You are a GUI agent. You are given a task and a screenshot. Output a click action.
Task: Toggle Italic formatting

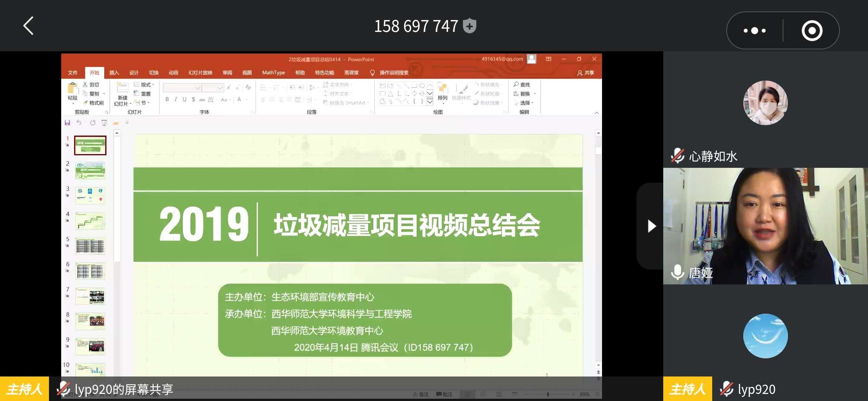coord(176,99)
